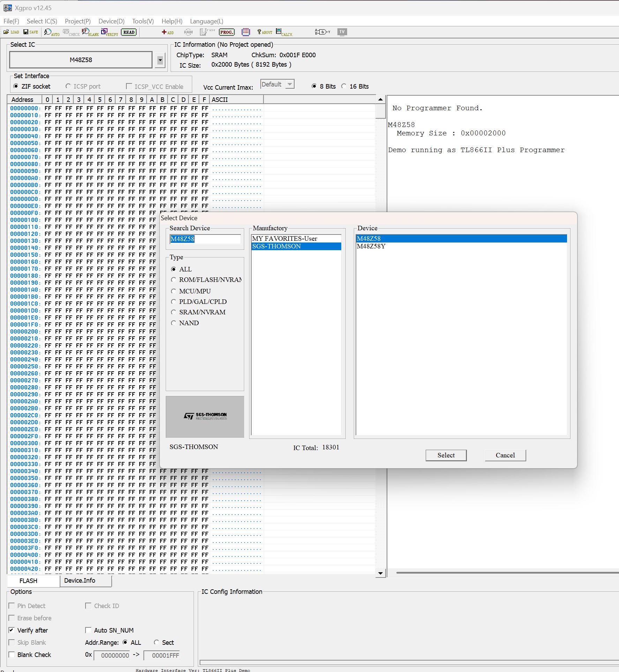Screen dimensions: 619x672
Task: Choose M48Z58Y from the Device list
Action: pyautogui.click(x=371, y=246)
